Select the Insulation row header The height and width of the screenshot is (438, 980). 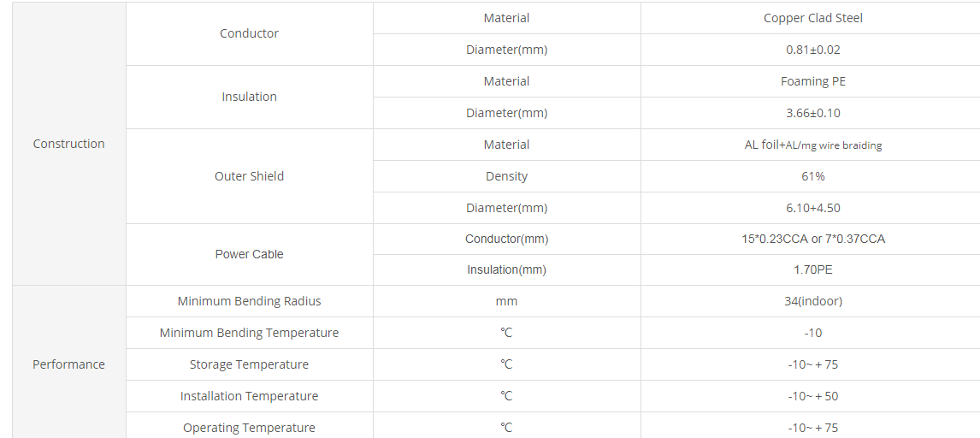pyautogui.click(x=250, y=97)
